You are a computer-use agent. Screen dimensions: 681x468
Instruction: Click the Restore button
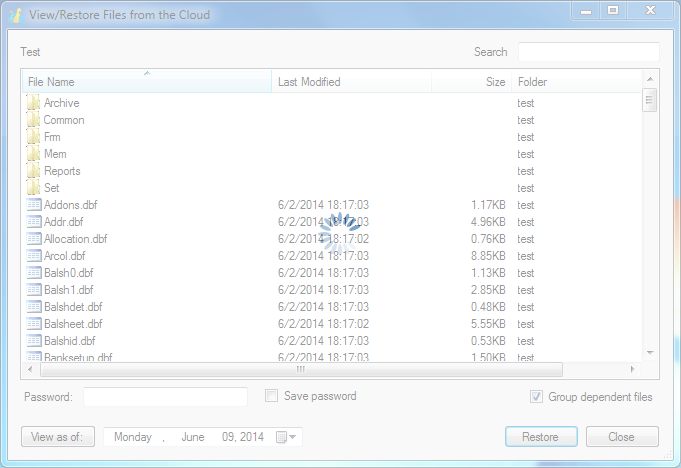pos(541,436)
